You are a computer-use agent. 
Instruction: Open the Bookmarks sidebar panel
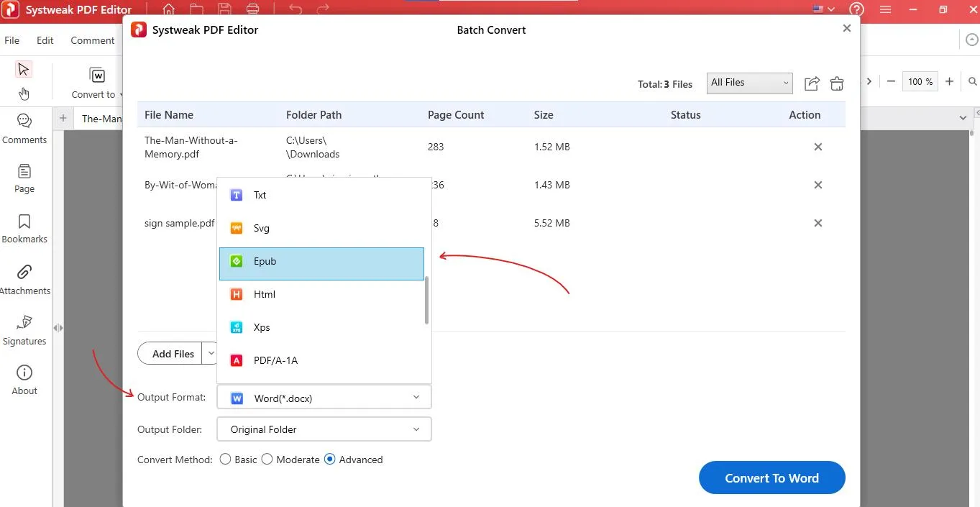[24, 228]
